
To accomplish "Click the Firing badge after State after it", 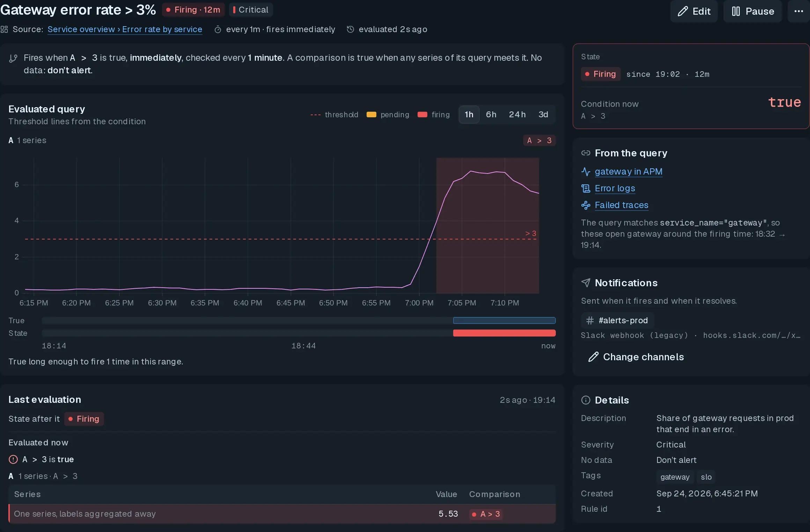I will 84,419.
